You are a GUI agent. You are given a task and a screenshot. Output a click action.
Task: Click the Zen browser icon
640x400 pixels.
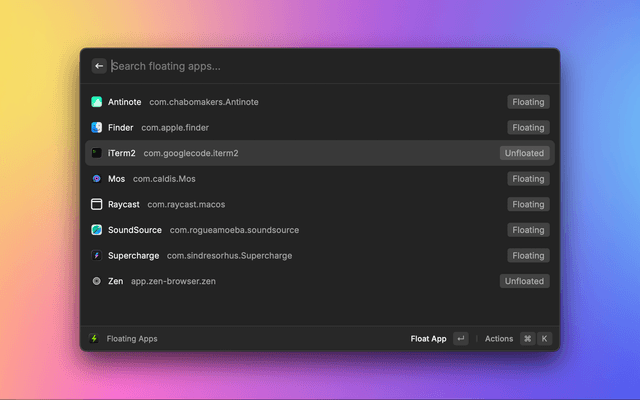96,281
